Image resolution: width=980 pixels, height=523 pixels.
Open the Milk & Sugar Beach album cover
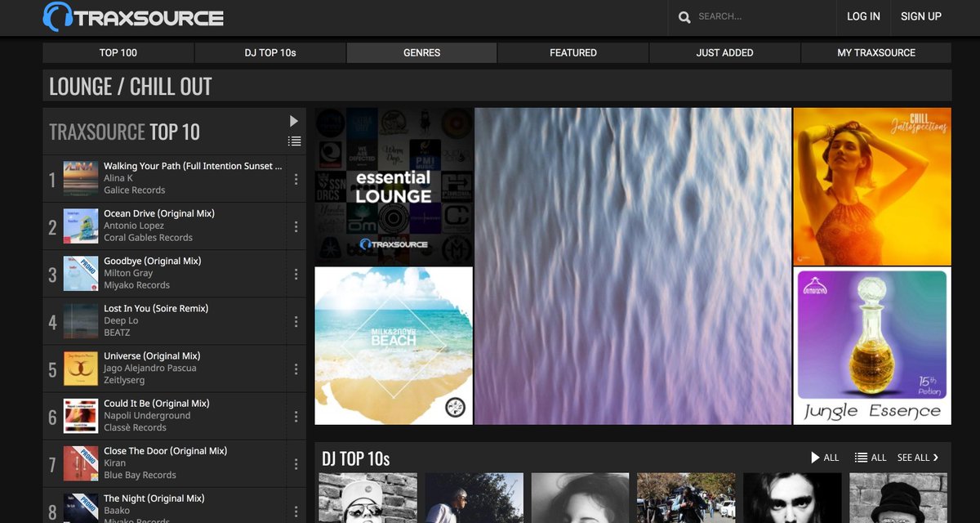point(394,346)
